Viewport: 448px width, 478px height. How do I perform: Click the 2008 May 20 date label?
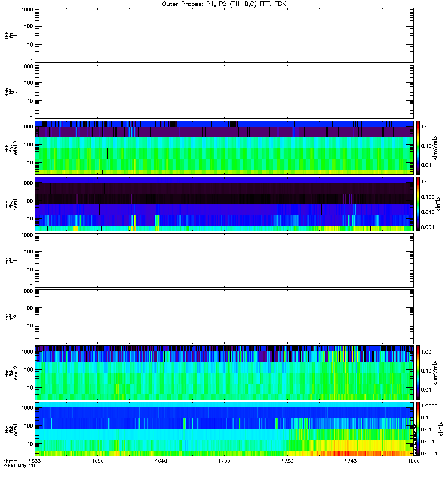(x=19, y=465)
